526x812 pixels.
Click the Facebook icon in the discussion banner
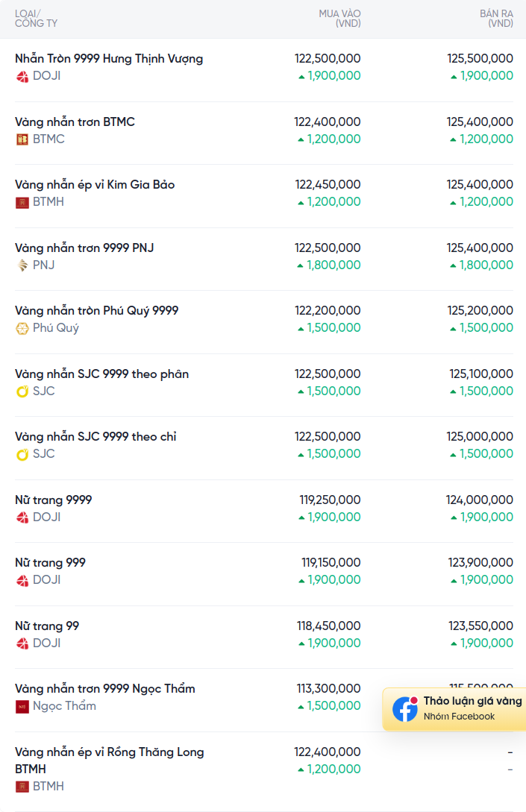[404, 708]
